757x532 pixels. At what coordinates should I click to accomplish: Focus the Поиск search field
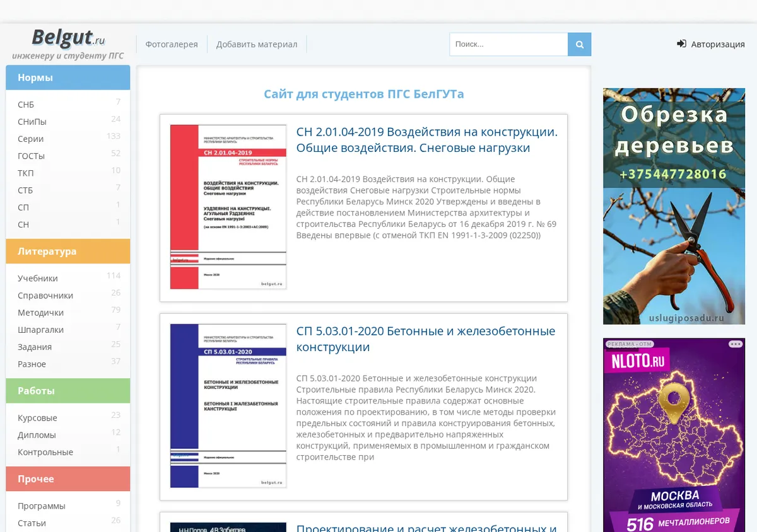click(x=509, y=44)
